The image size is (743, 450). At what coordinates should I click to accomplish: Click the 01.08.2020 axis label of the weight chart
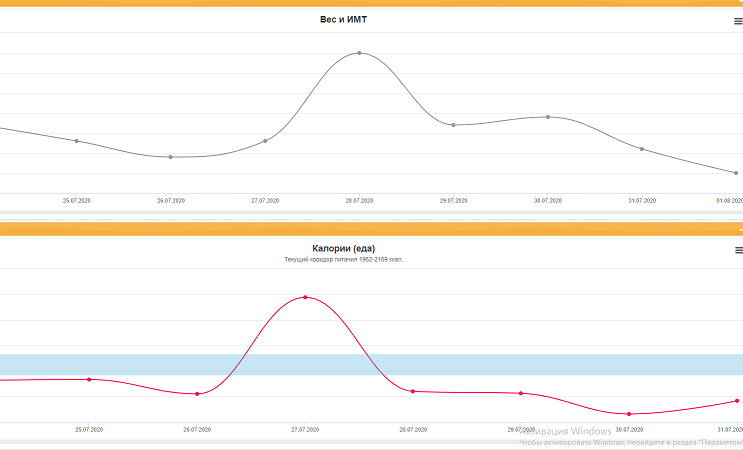[x=730, y=201]
